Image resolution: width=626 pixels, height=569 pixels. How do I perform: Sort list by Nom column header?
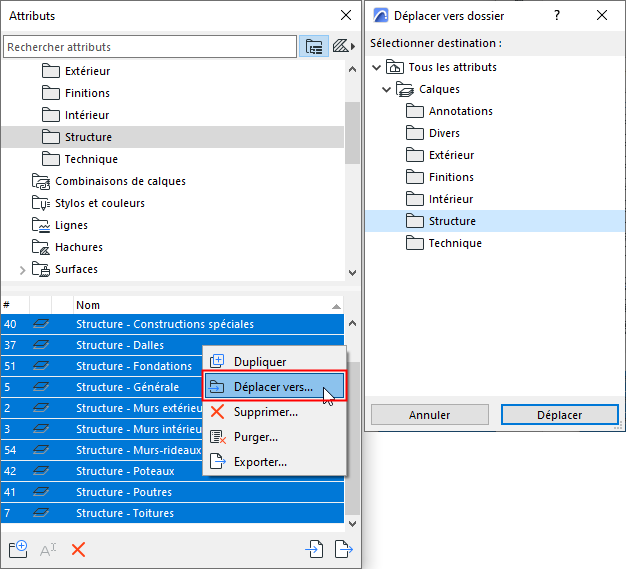(208, 305)
